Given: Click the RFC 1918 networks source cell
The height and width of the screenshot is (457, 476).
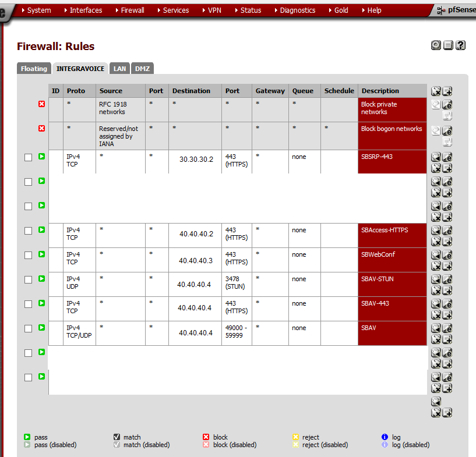Looking at the screenshot, I should tap(121, 110).
